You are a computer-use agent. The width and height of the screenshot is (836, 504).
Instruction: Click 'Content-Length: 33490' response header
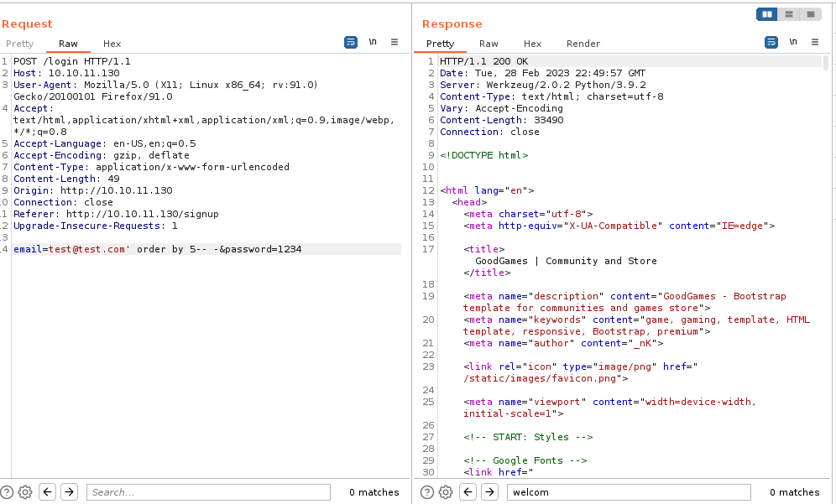(x=502, y=120)
